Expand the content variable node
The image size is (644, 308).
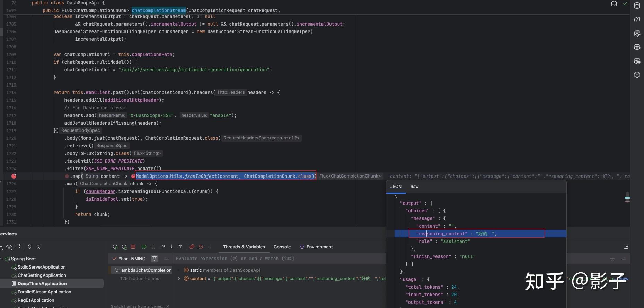pyautogui.click(x=179, y=278)
